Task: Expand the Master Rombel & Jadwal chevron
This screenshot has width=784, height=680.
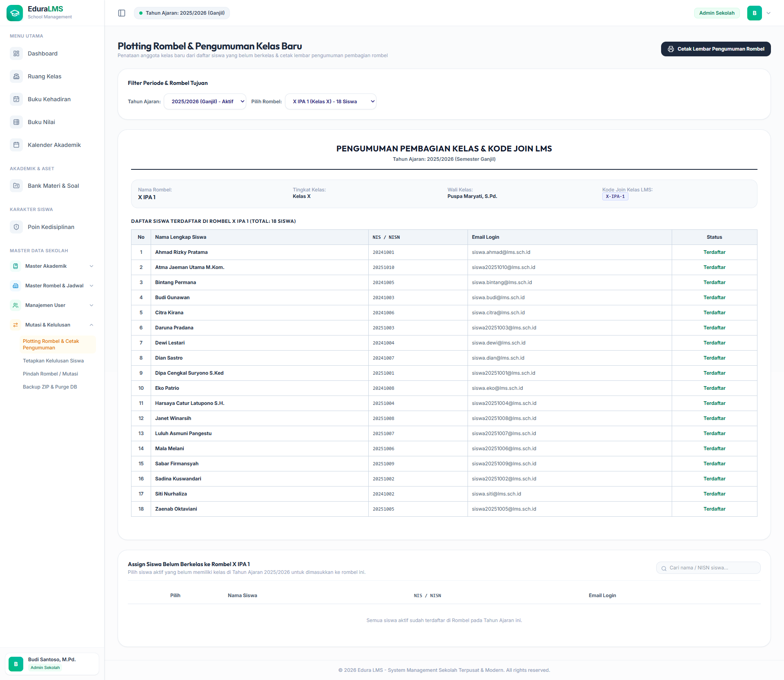Action: point(91,286)
